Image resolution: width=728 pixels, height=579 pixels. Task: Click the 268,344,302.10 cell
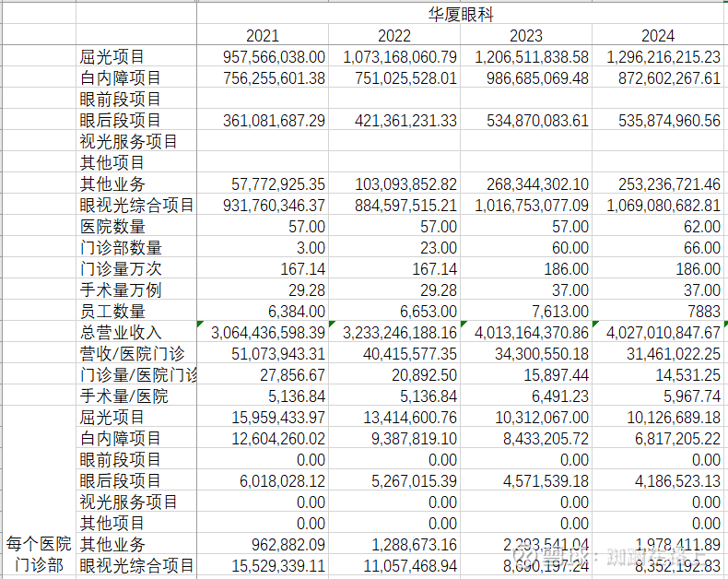point(526,183)
